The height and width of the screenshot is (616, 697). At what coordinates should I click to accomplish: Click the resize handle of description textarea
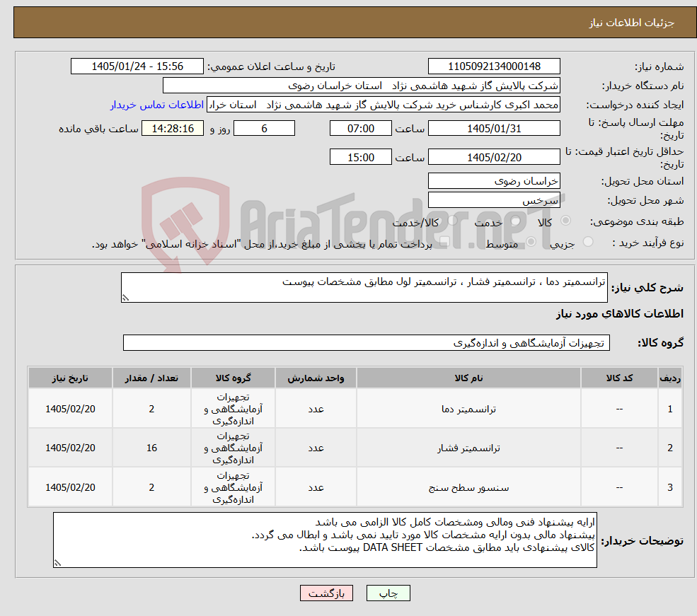(125, 298)
